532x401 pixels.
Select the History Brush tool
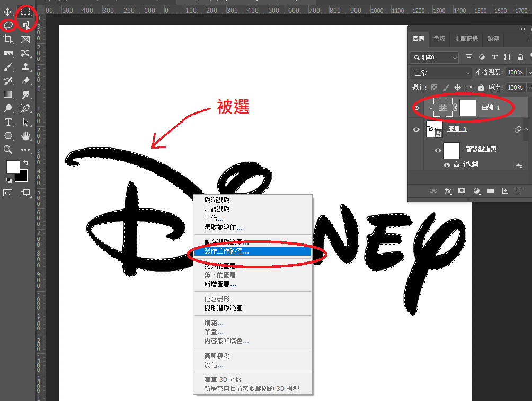[8, 81]
